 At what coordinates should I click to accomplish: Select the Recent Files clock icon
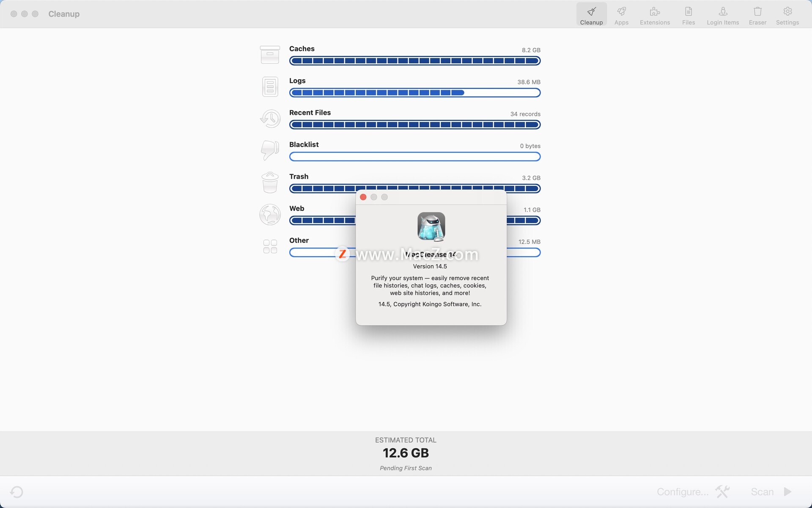270,119
